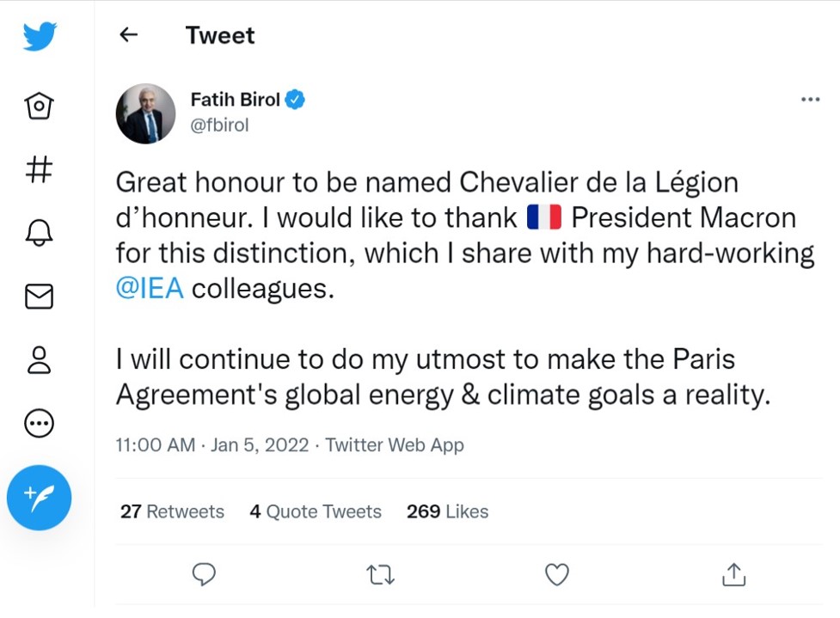Viewport: 840px width, 618px height.
Task: Open Fatih Birol's profile picture
Action: point(145,113)
